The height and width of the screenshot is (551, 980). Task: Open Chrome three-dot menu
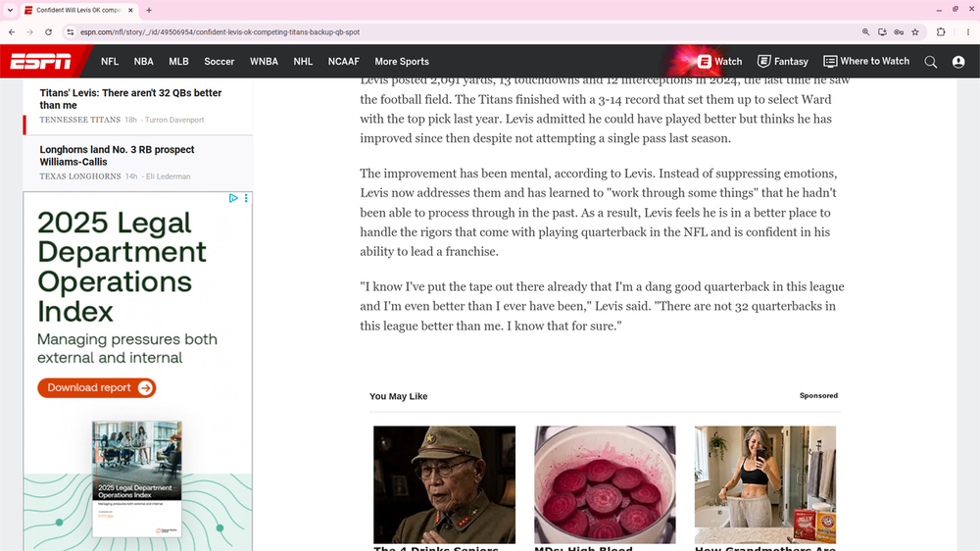pyautogui.click(x=968, y=32)
